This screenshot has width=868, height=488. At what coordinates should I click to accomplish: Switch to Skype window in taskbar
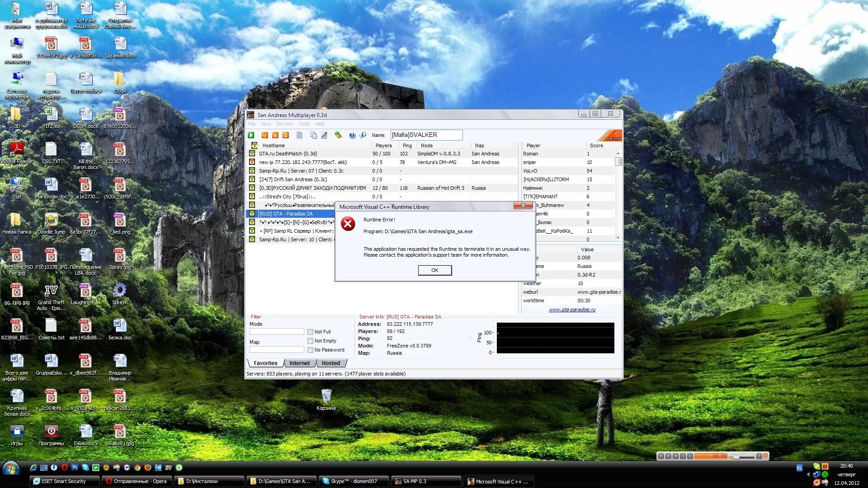click(x=354, y=481)
